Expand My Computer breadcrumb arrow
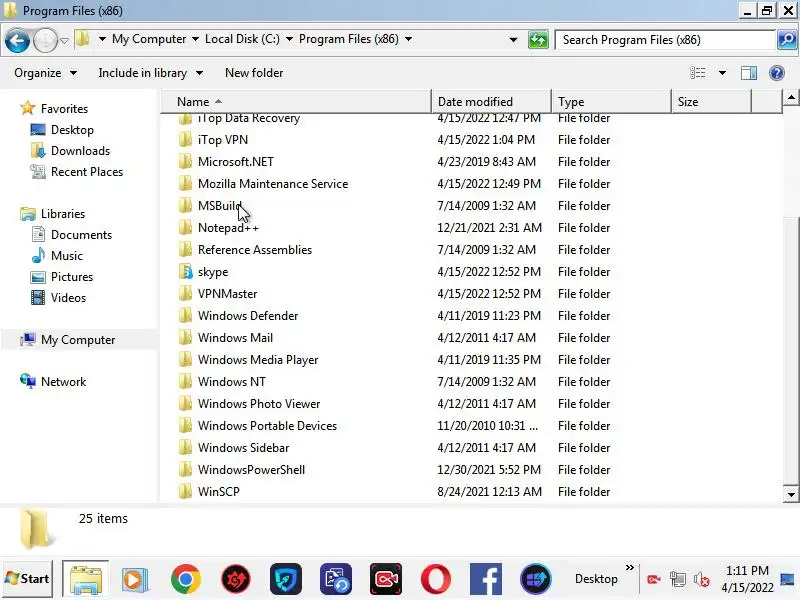The image size is (800, 600). (x=195, y=39)
